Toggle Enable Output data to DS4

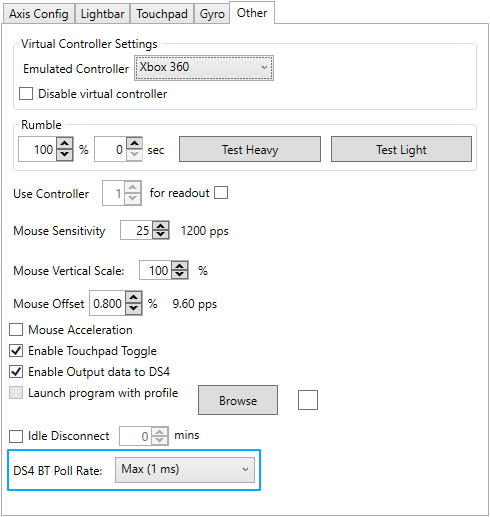pyautogui.click(x=16, y=372)
